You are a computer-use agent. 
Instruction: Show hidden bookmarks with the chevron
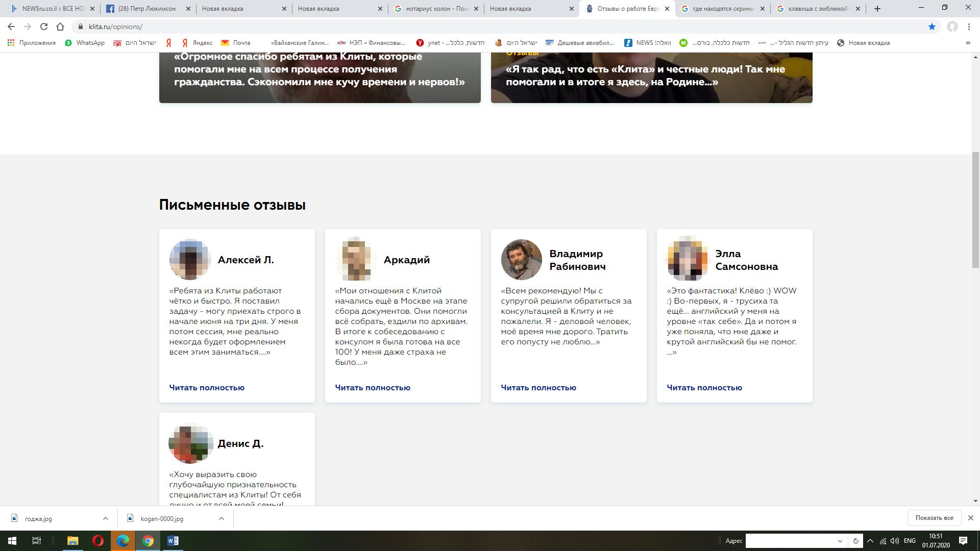[x=968, y=43]
